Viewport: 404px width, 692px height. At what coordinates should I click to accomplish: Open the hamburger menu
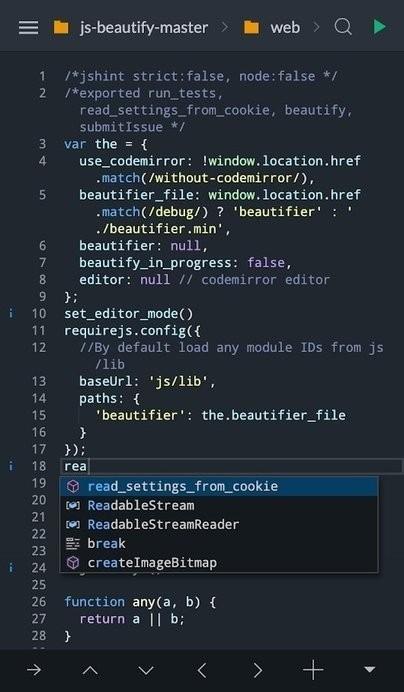[x=29, y=28]
